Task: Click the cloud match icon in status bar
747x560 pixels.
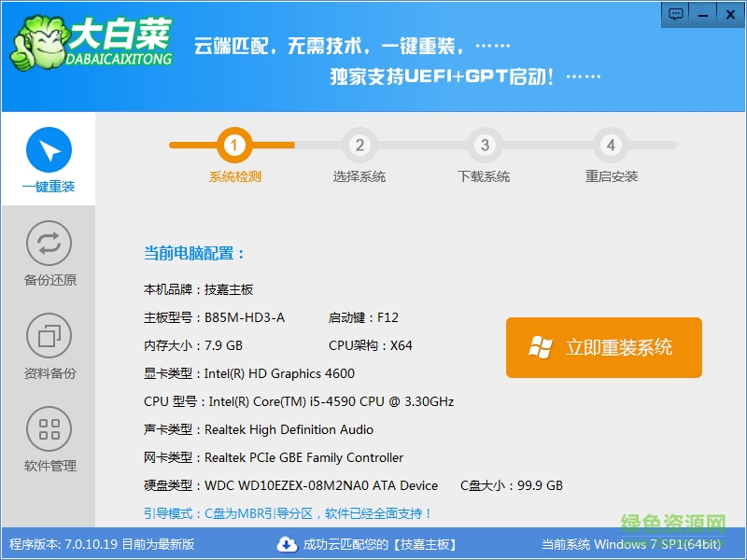Action: pos(288,544)
